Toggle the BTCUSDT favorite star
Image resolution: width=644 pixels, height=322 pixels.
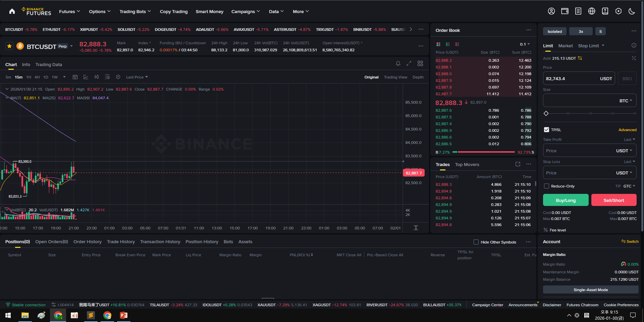click(9, 46)
